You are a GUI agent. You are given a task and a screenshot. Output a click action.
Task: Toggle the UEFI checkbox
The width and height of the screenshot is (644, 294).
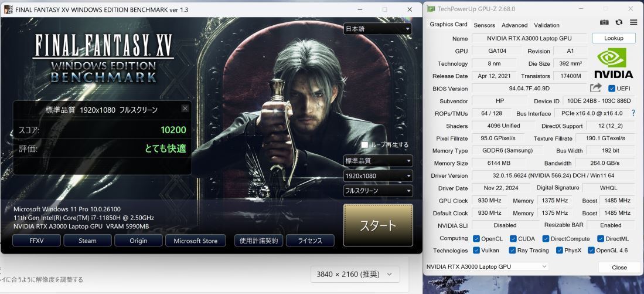(612, 89)
